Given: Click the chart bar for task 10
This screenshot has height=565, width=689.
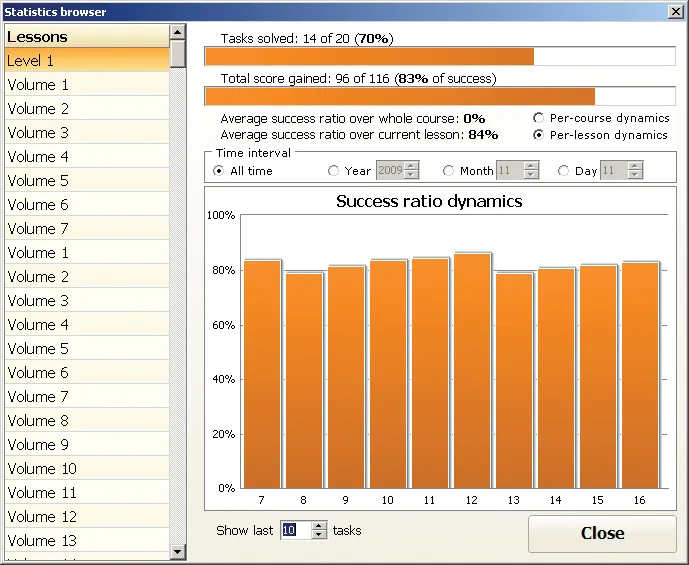Looking at the screenshot, I should coord(388,374).
